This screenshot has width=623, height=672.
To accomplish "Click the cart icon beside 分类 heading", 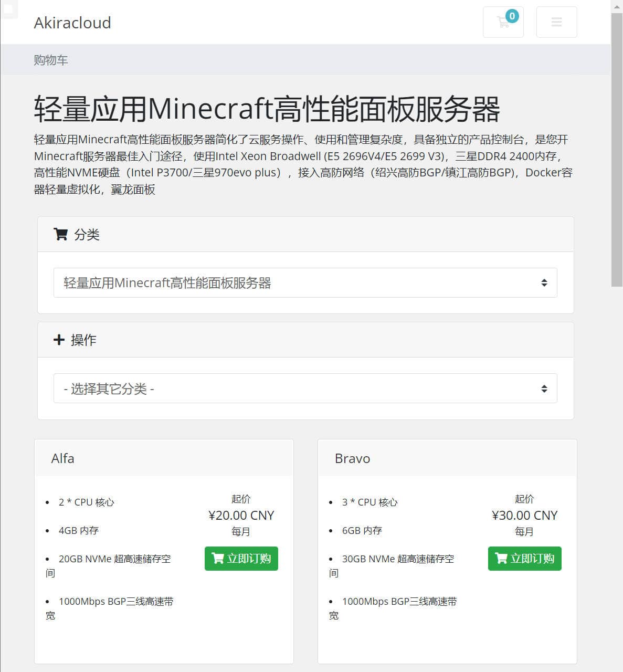I will (x=61, y=234).
